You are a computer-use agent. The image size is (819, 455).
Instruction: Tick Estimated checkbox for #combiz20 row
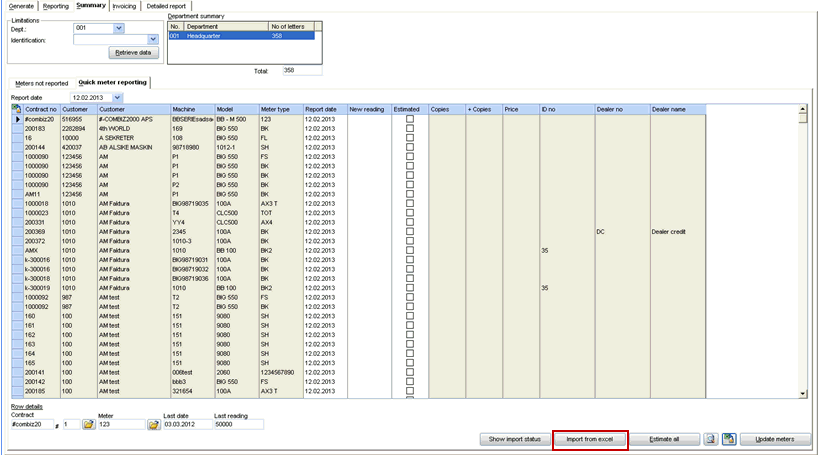pos(409,119)
